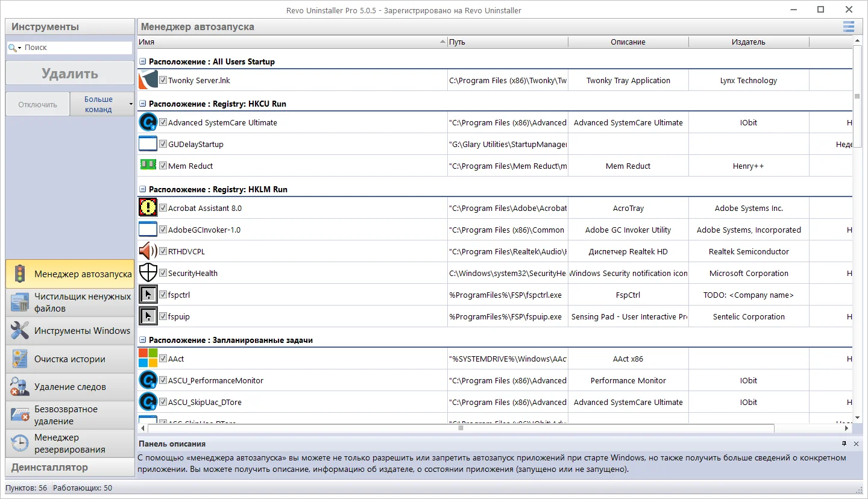Open the Больше команд dropdown
The height and width of the screenshot is (499, 868).
point(102,104)
